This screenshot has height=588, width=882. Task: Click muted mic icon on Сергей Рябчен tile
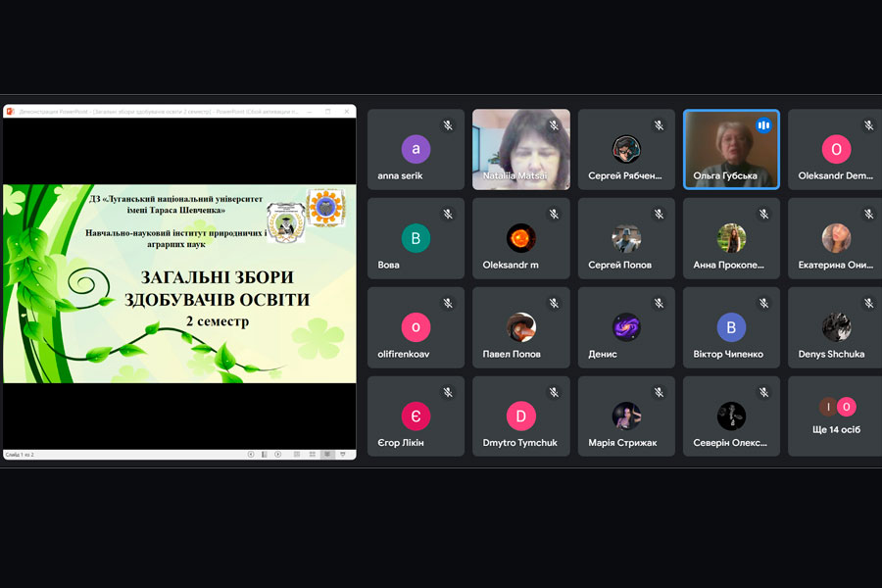[x=659, y=124]
